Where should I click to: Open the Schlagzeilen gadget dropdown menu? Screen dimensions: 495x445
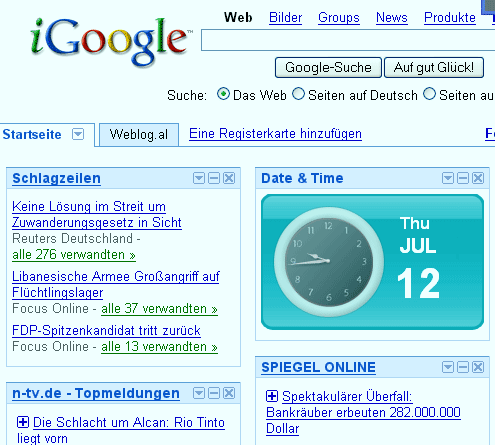[199, 178]
